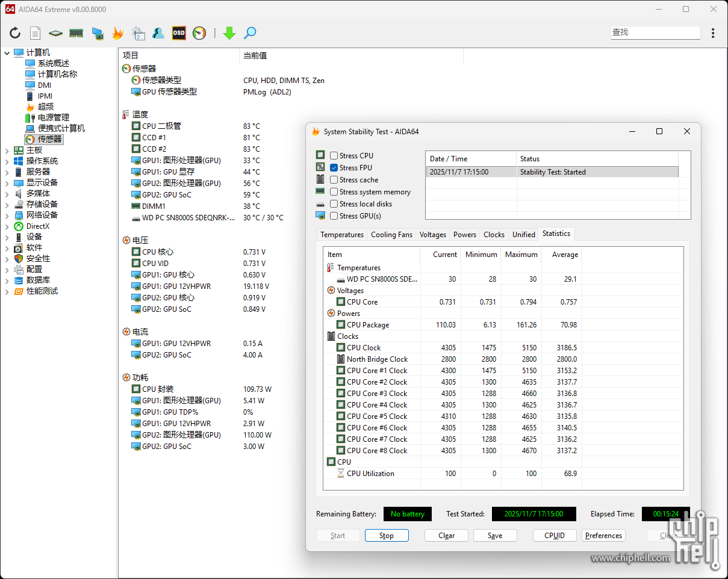Launch the flame stability test icon

[x=117, y=33]
